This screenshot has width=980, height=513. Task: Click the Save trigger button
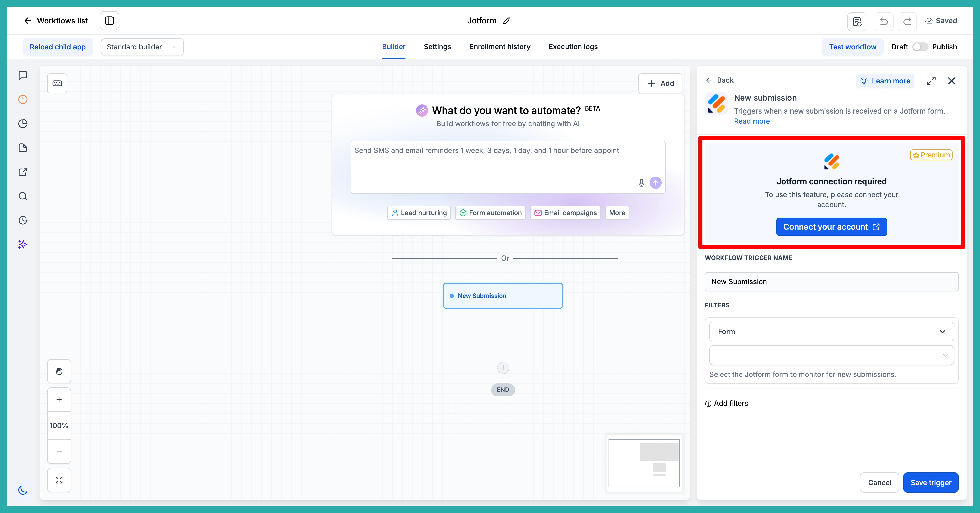pyautogui.click(x=930, y=483)
